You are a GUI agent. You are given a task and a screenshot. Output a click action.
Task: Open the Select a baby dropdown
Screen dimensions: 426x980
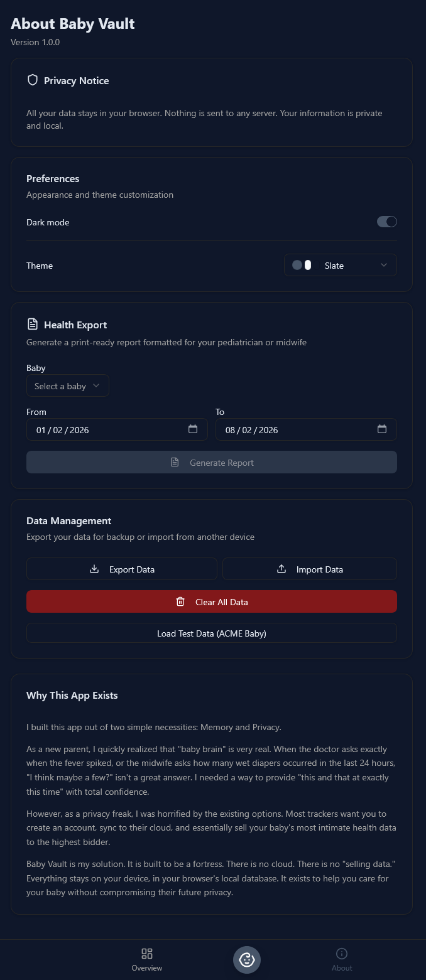tap(67, 385)
